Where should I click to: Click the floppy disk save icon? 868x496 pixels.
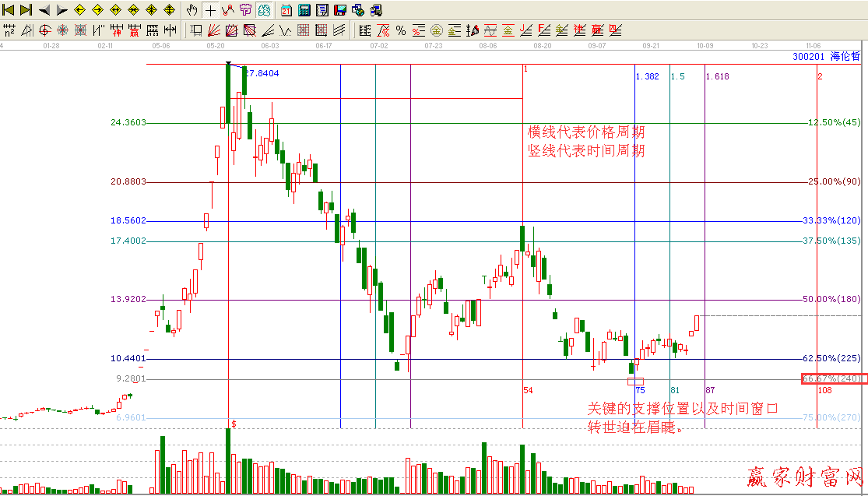click(x=340, y=10)
